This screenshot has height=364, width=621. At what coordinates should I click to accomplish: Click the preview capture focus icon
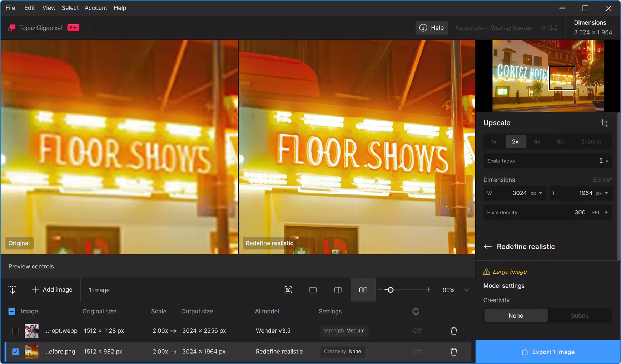click(288, 290)
